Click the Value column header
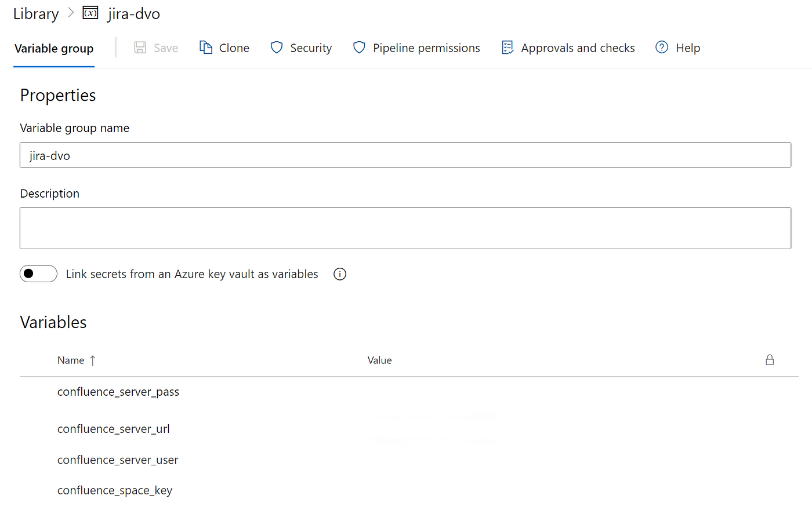Screen dimensions: 812x521 380,360
